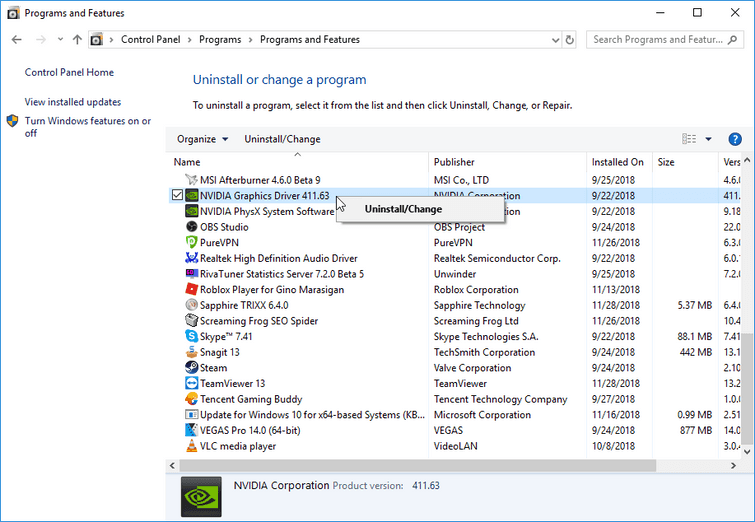Select the Steam program name
Viewport: 755px width, 522px height.
tap(213, 368)
